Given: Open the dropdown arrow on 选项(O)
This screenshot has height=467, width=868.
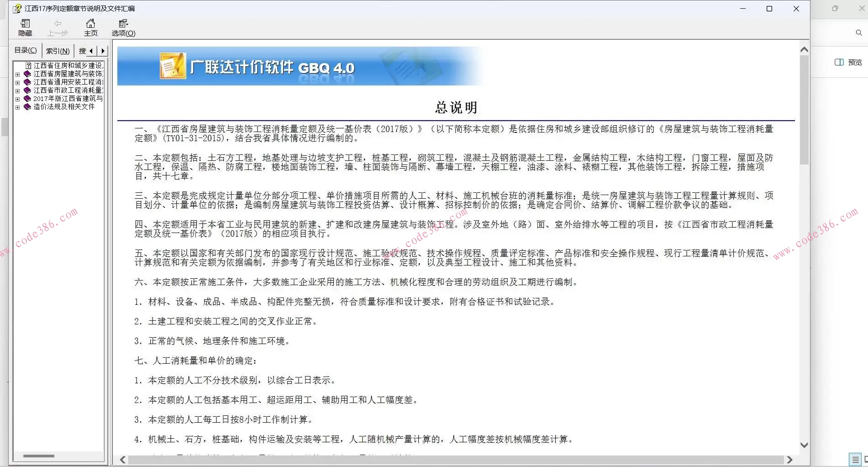Looking at the screenshot, I should pyautogui.click(x=128, y=23).
